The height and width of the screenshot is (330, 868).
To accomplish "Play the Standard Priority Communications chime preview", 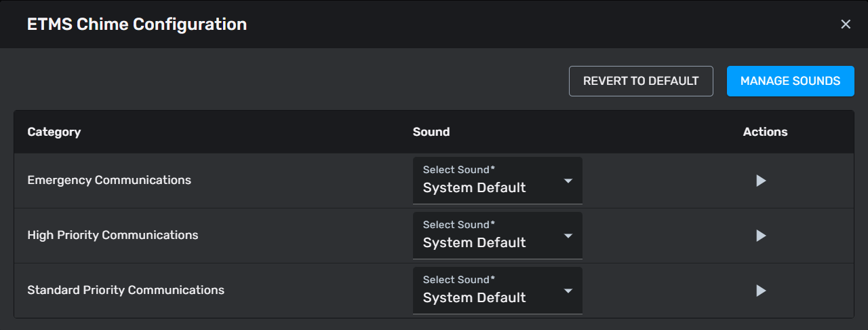I will pyautogui.click(x=761, y=291).
